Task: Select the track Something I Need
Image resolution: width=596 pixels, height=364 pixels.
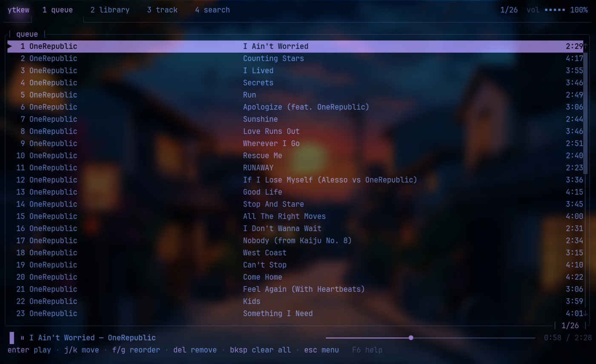Action: (295, 313)
